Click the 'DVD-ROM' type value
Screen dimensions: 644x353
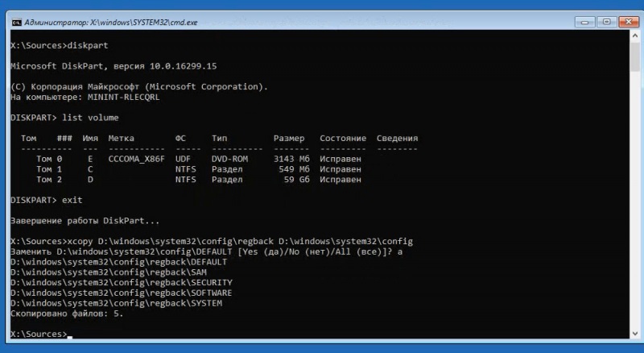point(229,159)
